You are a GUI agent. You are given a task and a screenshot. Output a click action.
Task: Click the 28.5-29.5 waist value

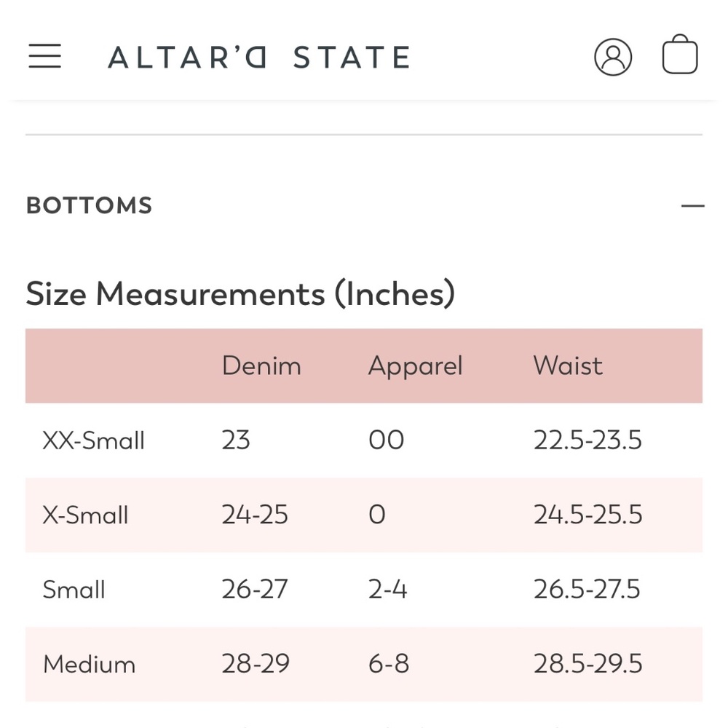click(x=587, y=664)
